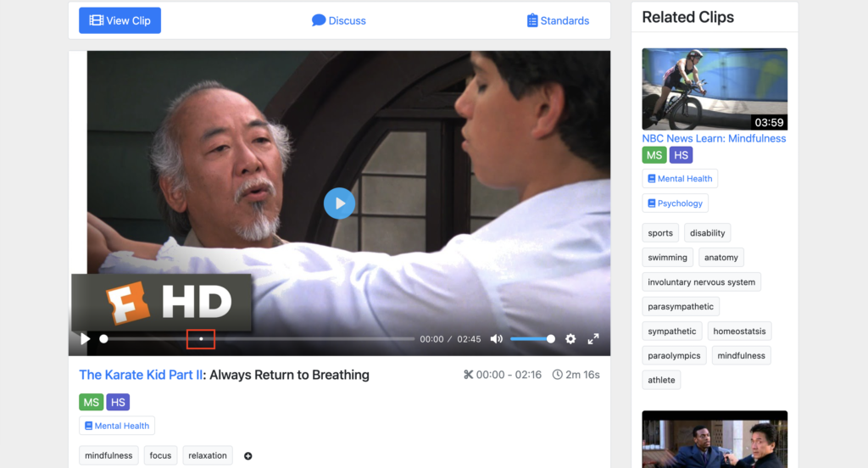Screen dimensions: 868x468
Task: Click HS badge in Related Clips
Action: pyautogui.click(x=681, y=155)
